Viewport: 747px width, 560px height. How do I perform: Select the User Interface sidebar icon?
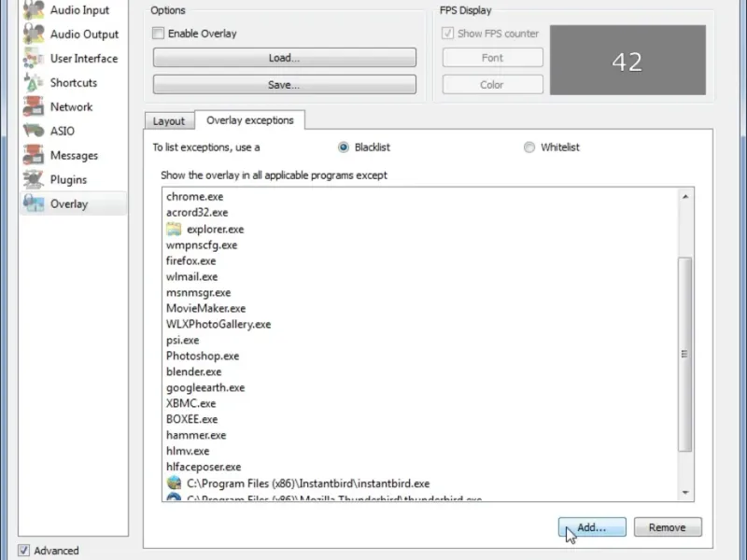click(34, 59)
